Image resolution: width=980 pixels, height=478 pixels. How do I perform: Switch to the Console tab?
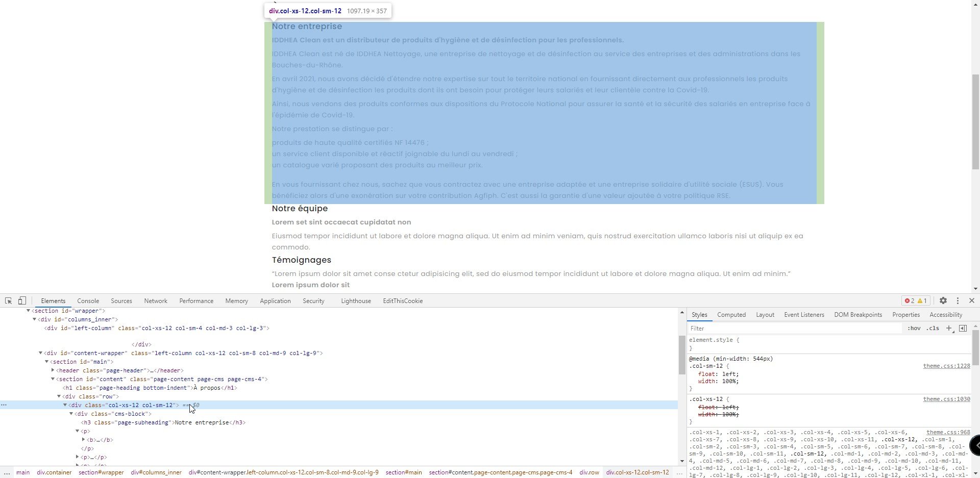88,301
